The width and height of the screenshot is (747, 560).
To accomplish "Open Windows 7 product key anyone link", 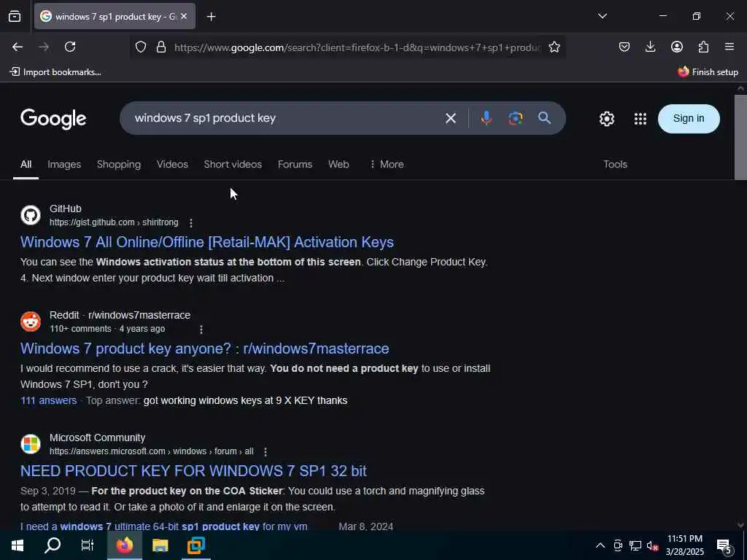I will coord(204,349).
